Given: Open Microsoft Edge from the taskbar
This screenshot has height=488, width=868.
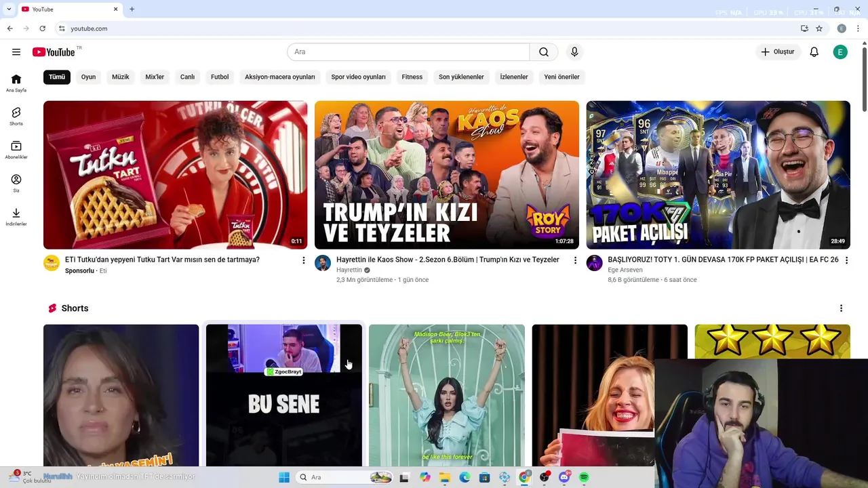Looking at the screenshot, I should [465, 478].
